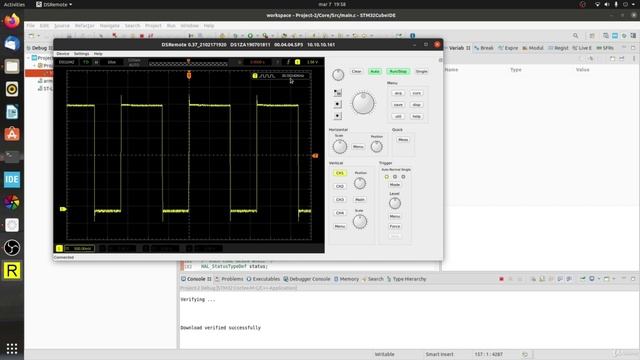Click the Trigger Menu button

(395, 216)
